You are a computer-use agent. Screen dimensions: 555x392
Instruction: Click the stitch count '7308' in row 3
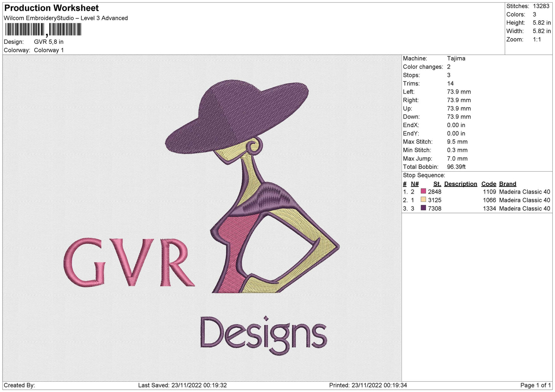(435, 208)
